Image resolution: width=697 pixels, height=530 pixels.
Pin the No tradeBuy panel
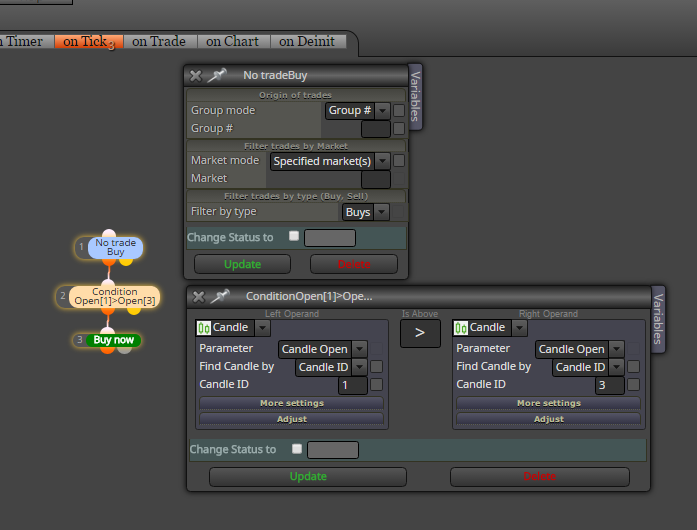[217, 75]
